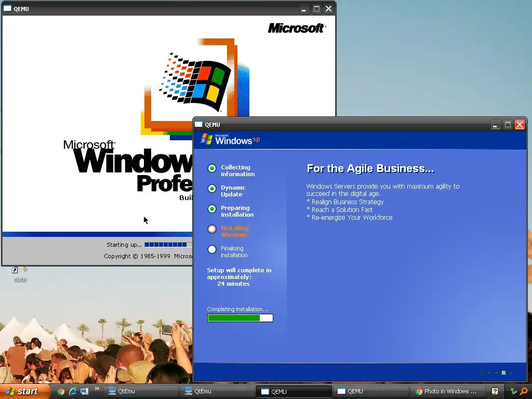Close the Windows 2000 QEMU window
532x399 pixels.
pyautogui.click(x=329, y=9)
